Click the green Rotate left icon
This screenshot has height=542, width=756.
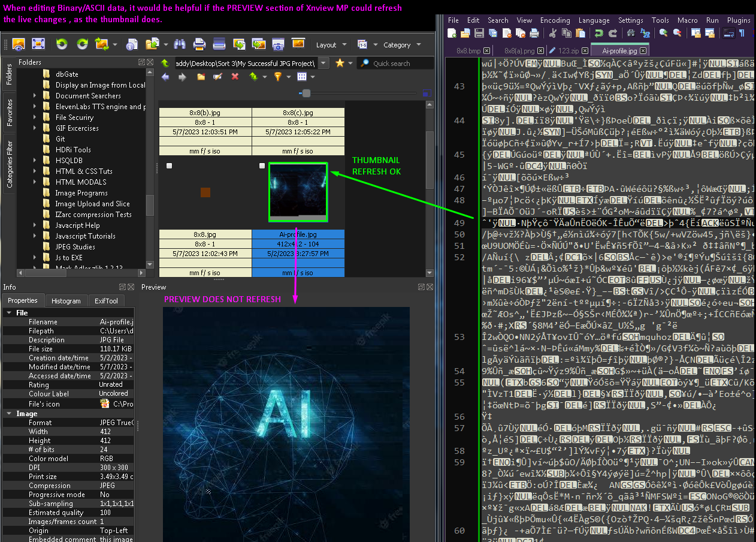pyautogui.click(x=62, y=44)
